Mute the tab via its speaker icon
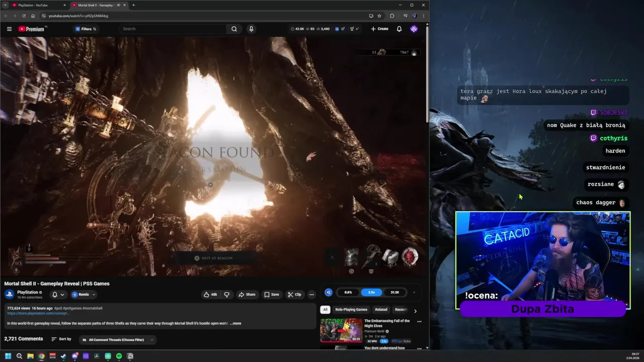The image size is (644, 362). point(118,5)
